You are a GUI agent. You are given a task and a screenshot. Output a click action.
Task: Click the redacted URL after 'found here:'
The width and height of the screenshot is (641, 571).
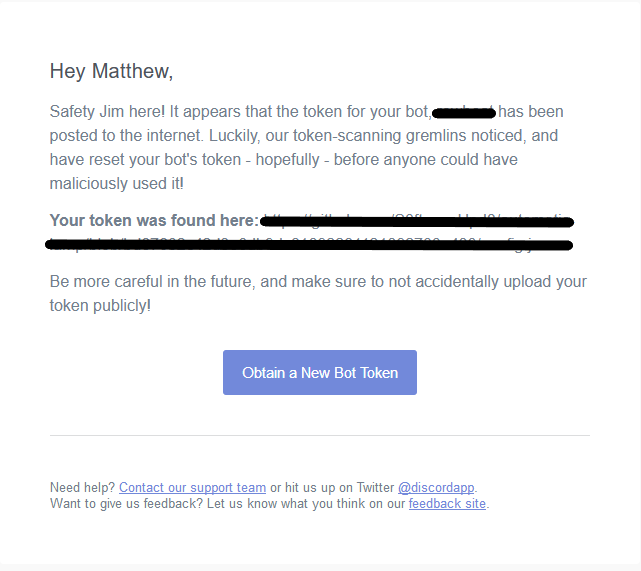tap(415, 221)
